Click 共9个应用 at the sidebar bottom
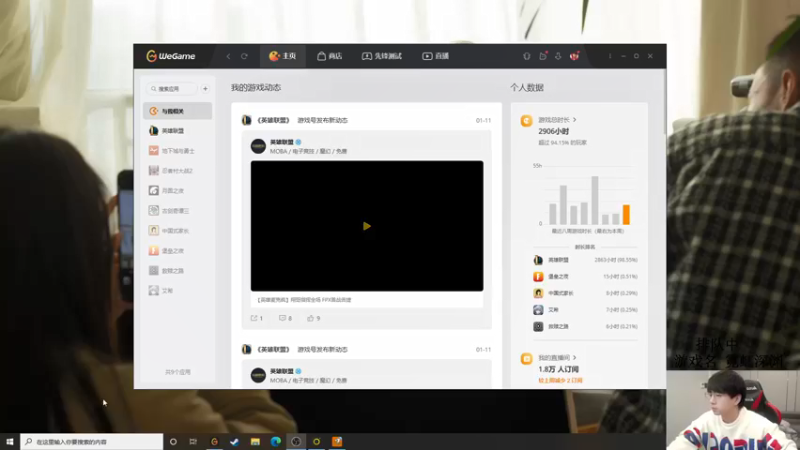The width and height of the screenshot is (800, 450). click(x=178, y=372)
